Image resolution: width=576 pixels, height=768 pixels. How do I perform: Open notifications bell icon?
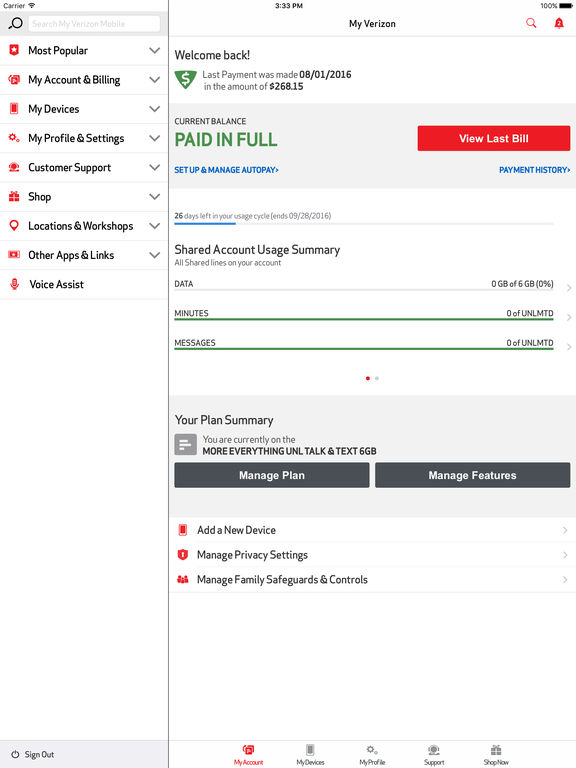(x=559, y=23)
